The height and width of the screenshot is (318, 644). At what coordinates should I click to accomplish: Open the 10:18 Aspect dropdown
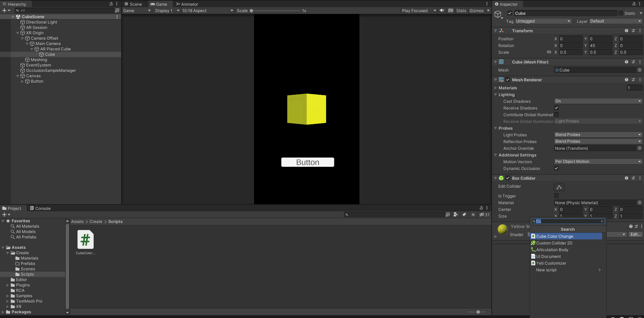click(208, 10)
